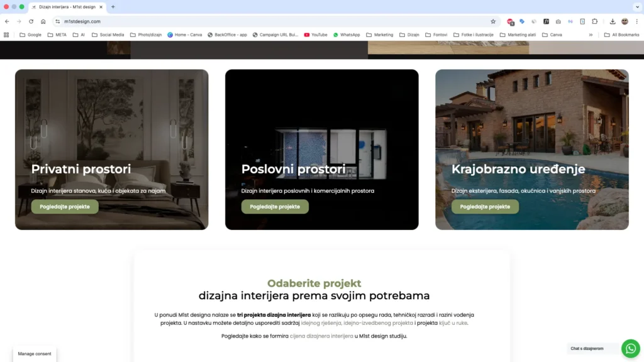
Task: Click the camera screenshot extension icon
Action: point(558,21)
